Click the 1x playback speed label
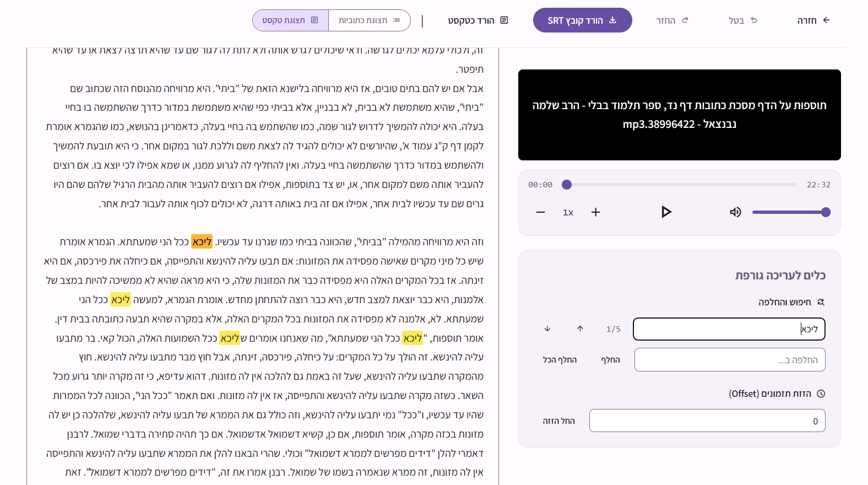This screenshot has height=485, width=868. (568, 213)
